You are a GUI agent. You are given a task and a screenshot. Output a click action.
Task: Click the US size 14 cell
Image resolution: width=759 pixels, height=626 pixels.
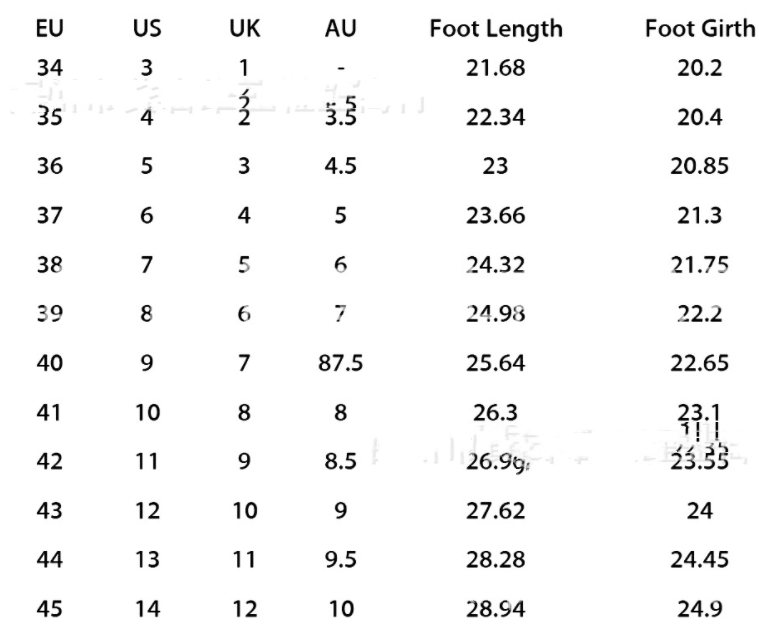tap(147, 608)
